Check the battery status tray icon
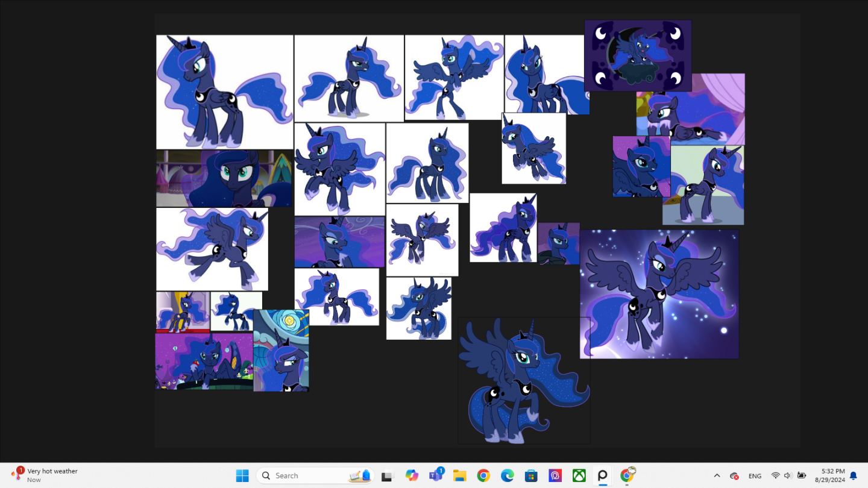The image size is (868, 488). pyautogui.click(x=802, y=475)
